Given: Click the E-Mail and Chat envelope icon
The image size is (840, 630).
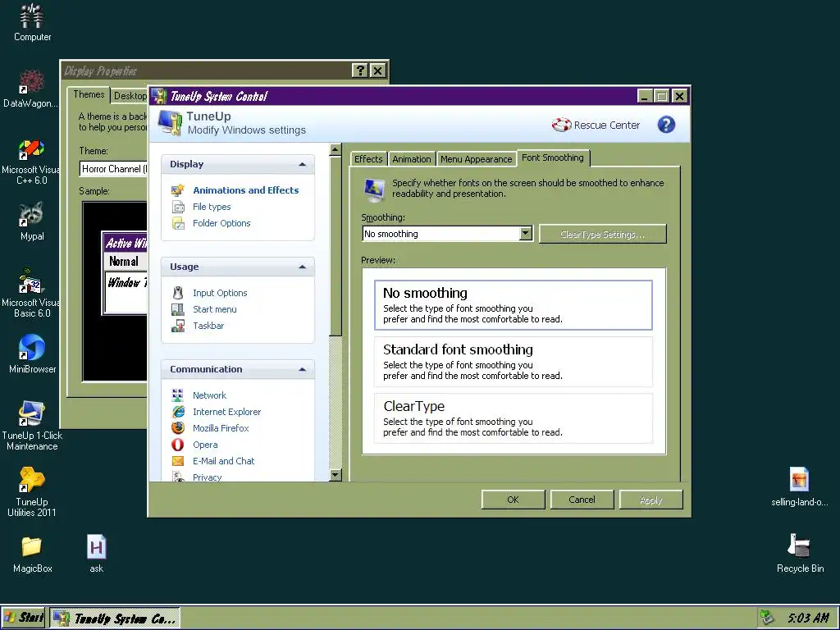Looking at the screenshot, I should pos(178,461).
